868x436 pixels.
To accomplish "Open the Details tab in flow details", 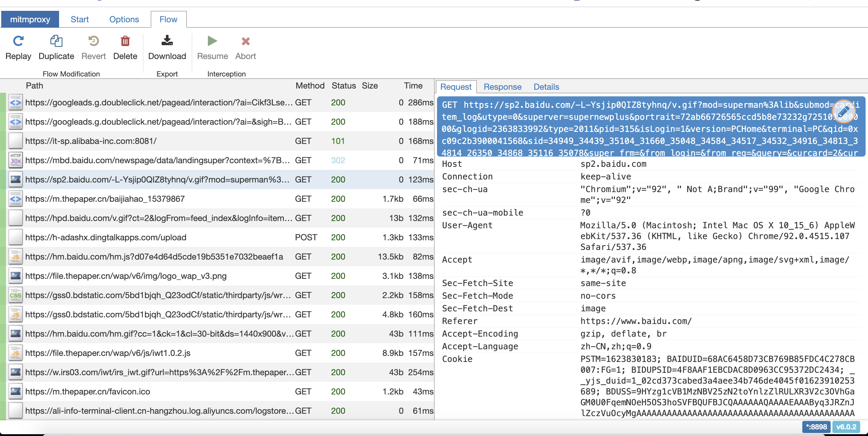I will (x=546, y=87).
